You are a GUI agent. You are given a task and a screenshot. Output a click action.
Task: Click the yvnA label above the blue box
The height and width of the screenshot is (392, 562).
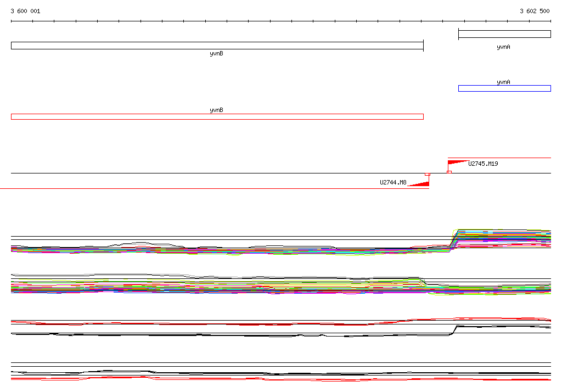(503, 82)
